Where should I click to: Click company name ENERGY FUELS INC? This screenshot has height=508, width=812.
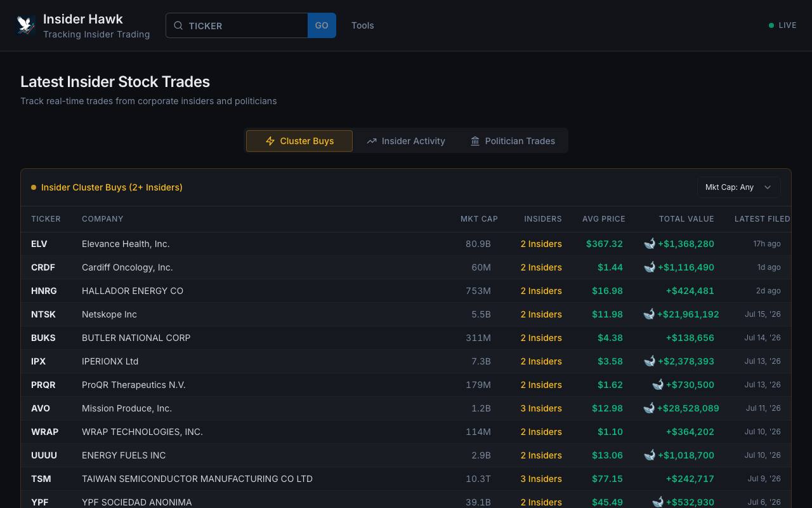[x=124, y=455]
